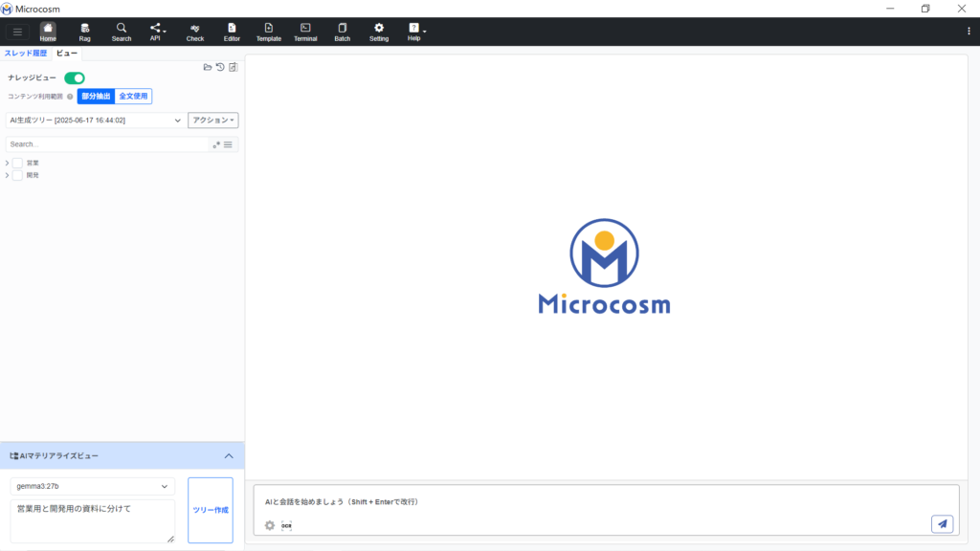
Task: Click the OCR icon in chat box
Action: 286,525
